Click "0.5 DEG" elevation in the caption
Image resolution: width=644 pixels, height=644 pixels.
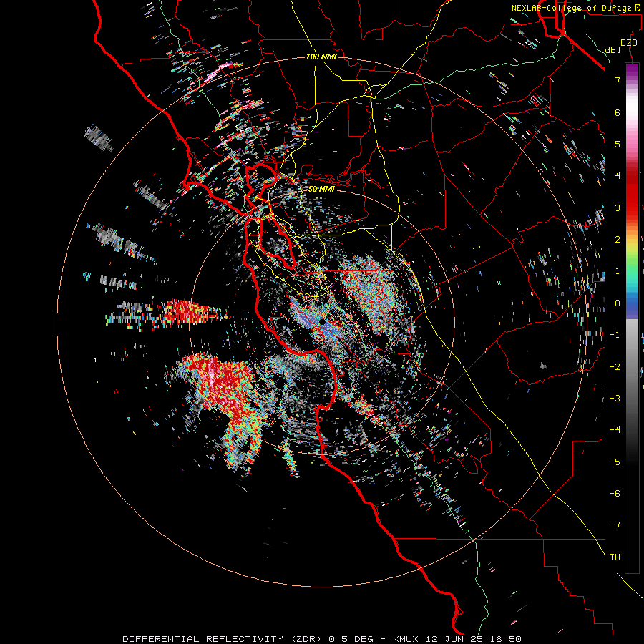click(351, 639)
